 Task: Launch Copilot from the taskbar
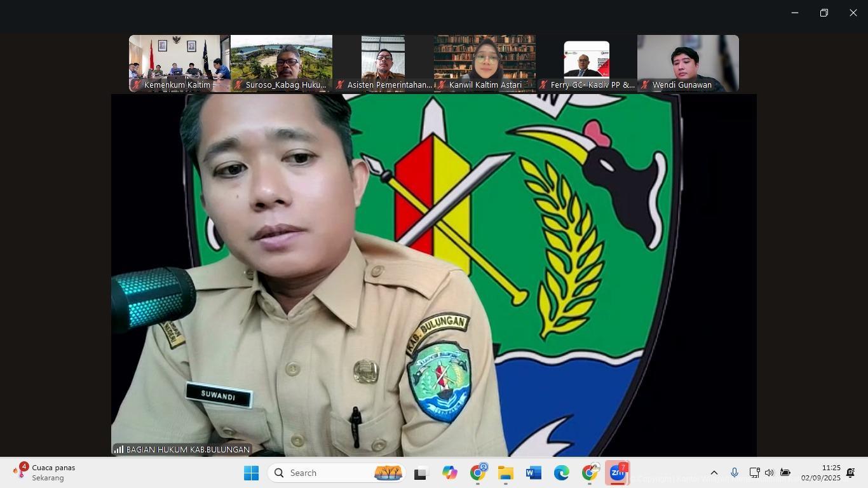point(449,473)
